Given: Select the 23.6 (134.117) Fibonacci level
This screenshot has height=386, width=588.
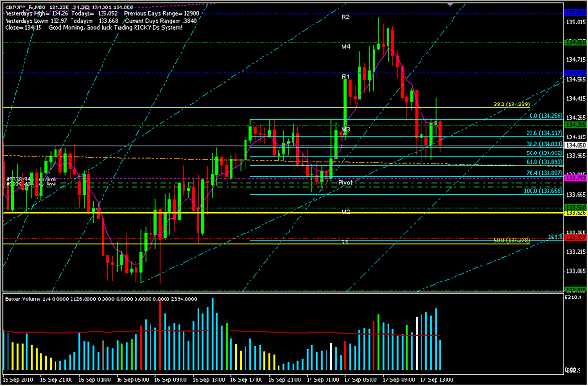Looking at the screenshot, I should (544, 133).
